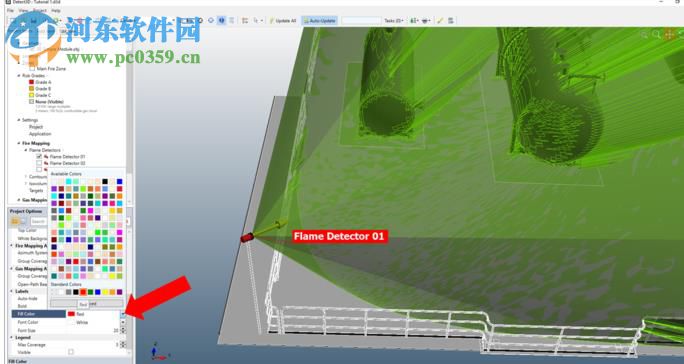Select Application under Settings

(40, 134)
